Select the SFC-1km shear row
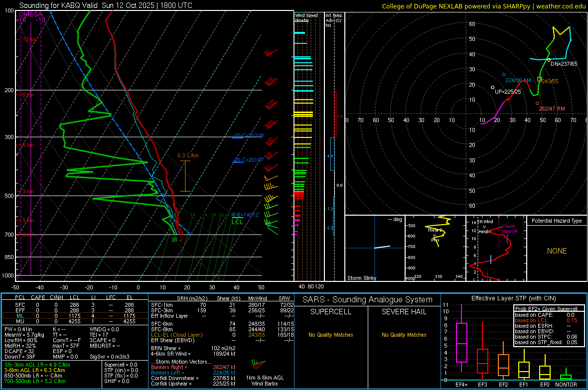Screen dimensions: 588x390 click(x=222, y=305)
